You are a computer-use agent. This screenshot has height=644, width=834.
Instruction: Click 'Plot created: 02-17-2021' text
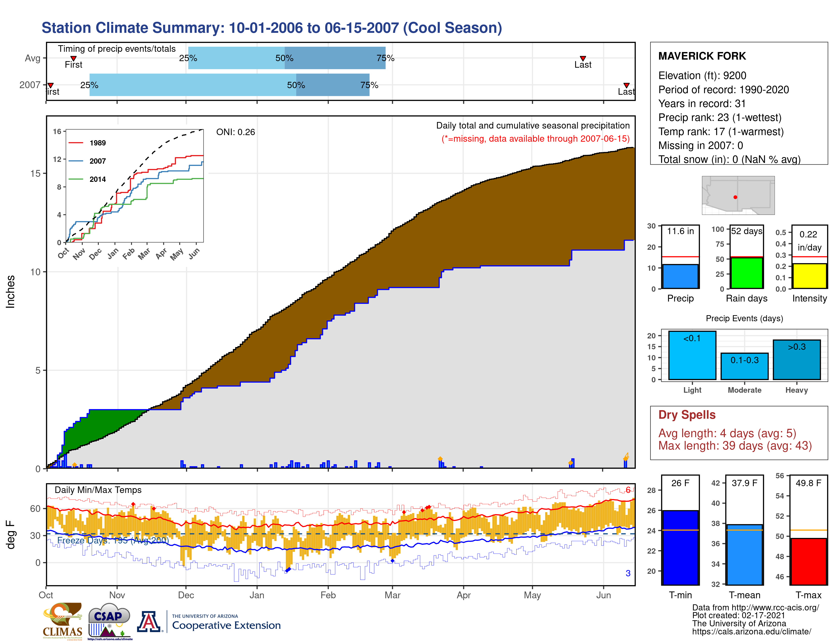[x=738, y=615]
